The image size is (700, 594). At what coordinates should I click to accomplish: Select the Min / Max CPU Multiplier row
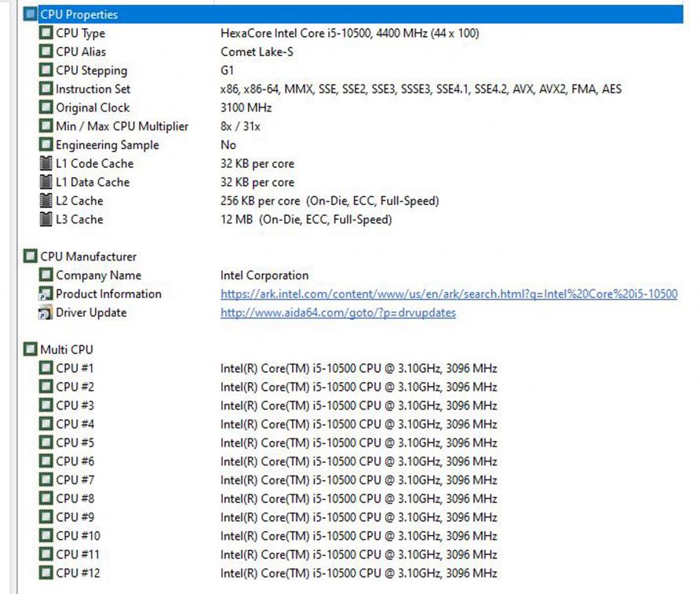pos(122,126)
